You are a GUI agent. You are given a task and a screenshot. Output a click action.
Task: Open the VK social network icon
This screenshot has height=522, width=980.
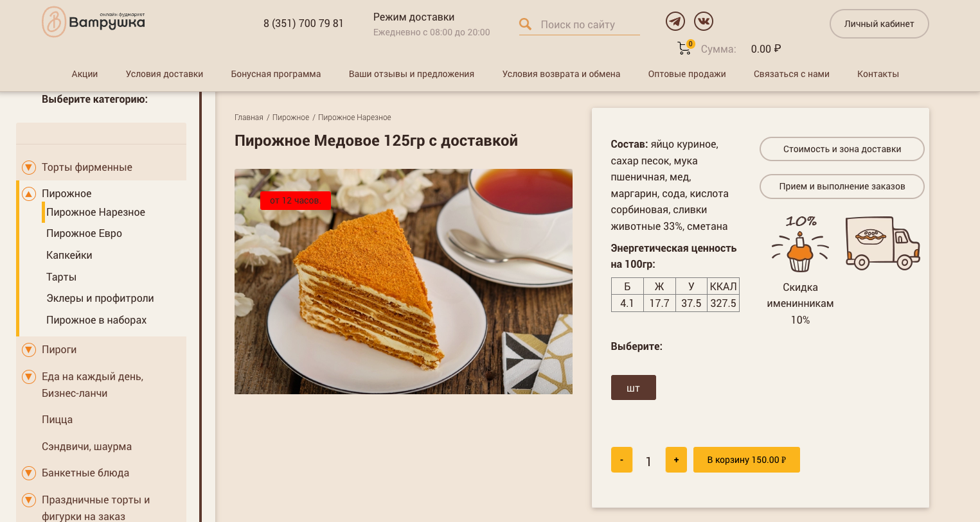[x=704, y=21]
